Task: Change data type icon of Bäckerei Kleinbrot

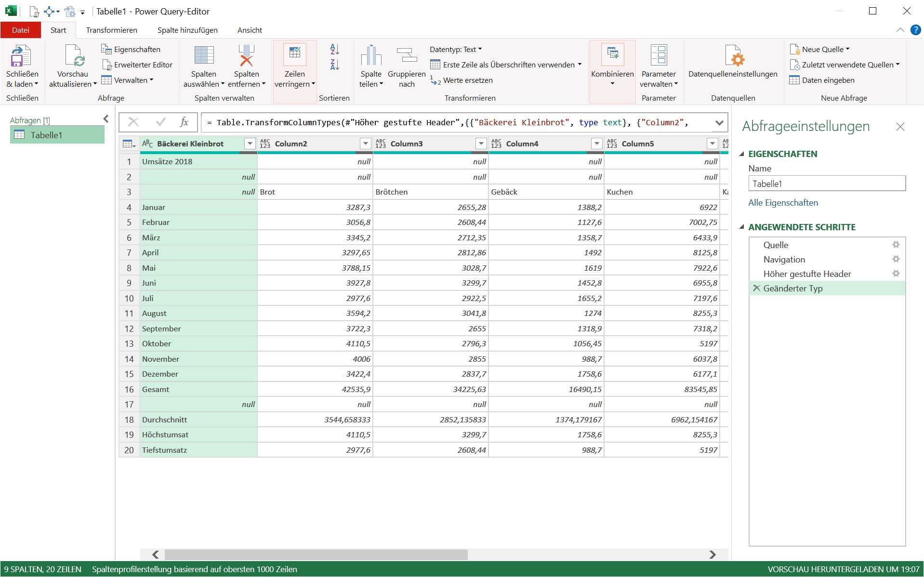Action: 147,144
